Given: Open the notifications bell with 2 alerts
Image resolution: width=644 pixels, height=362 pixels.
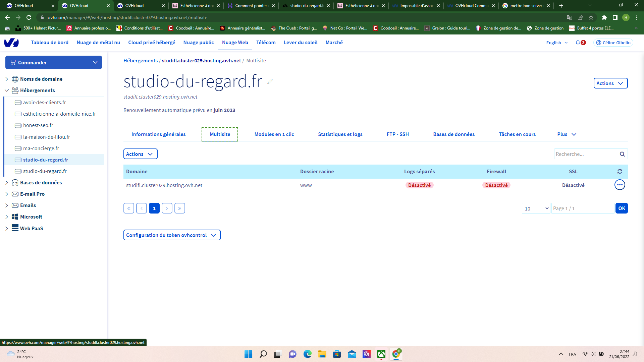Looking at the screenshot, I should click(581, 43).
